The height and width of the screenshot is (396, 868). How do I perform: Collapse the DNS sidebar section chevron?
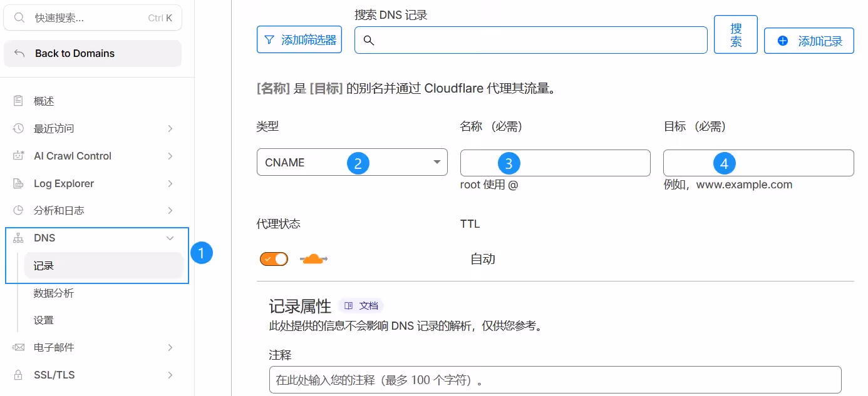[x=170, y=238]
